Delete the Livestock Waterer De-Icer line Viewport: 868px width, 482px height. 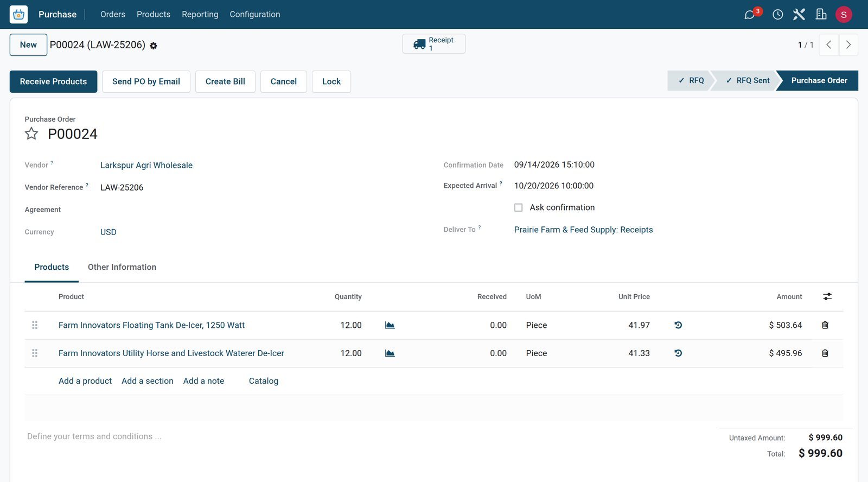click(x=825, y=353)
